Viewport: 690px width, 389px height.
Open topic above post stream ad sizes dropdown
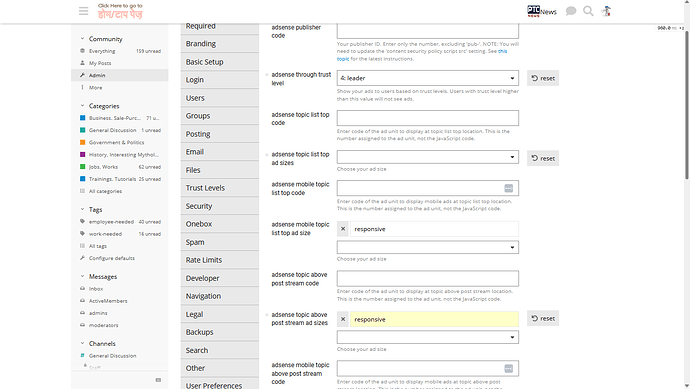click(428, 337)
